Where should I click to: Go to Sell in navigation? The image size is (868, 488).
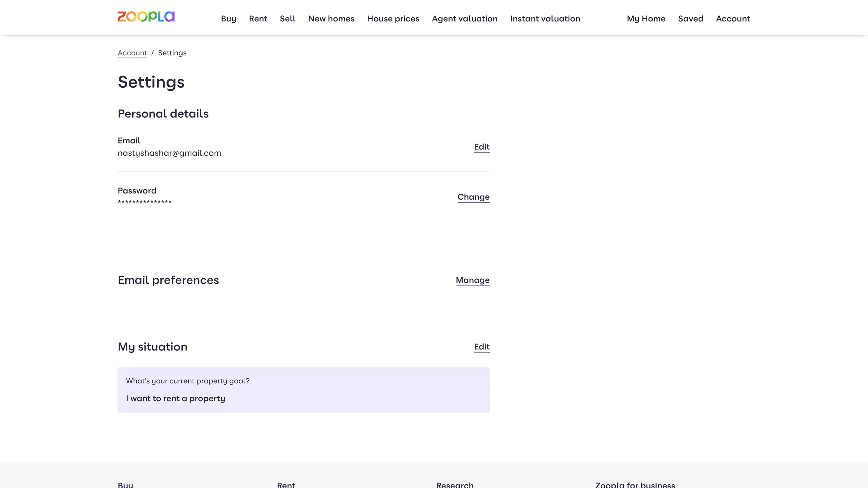(288, 19)
